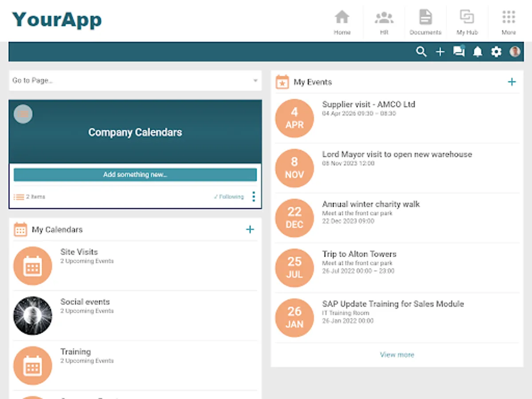Open the Site Visits calendar title

[79, 252]
